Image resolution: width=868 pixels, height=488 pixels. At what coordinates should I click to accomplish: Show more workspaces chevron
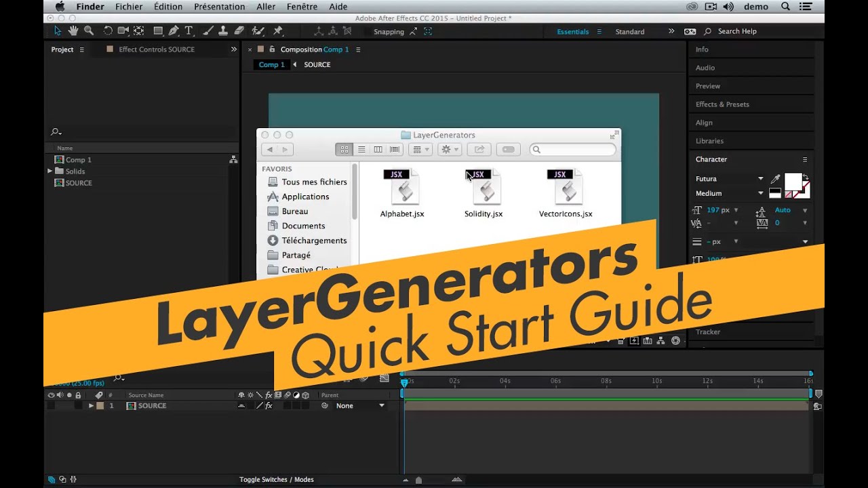tap(671, 31)
